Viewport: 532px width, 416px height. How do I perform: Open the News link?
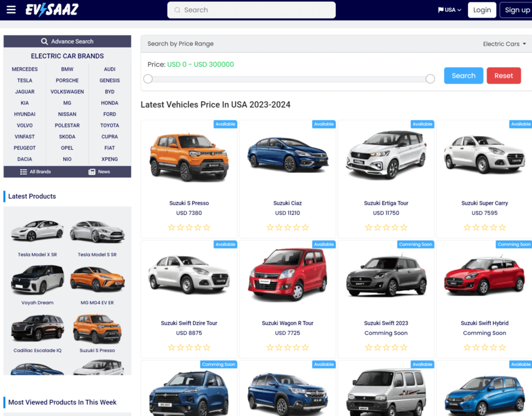coord(99,172)
